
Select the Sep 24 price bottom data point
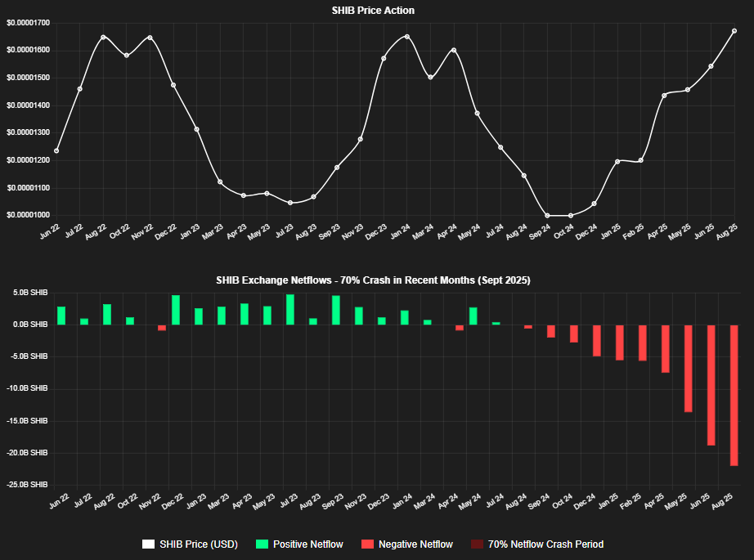point(547,216)
